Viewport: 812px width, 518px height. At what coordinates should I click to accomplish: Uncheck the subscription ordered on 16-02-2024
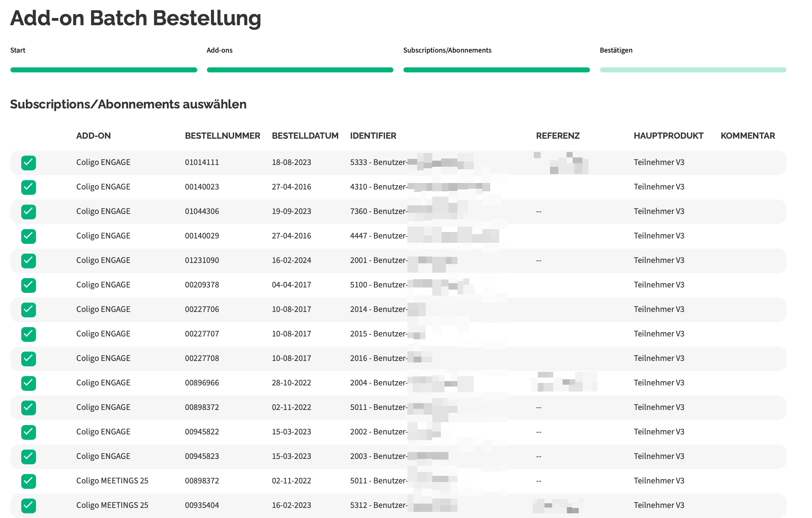click(x=28, y=261)
